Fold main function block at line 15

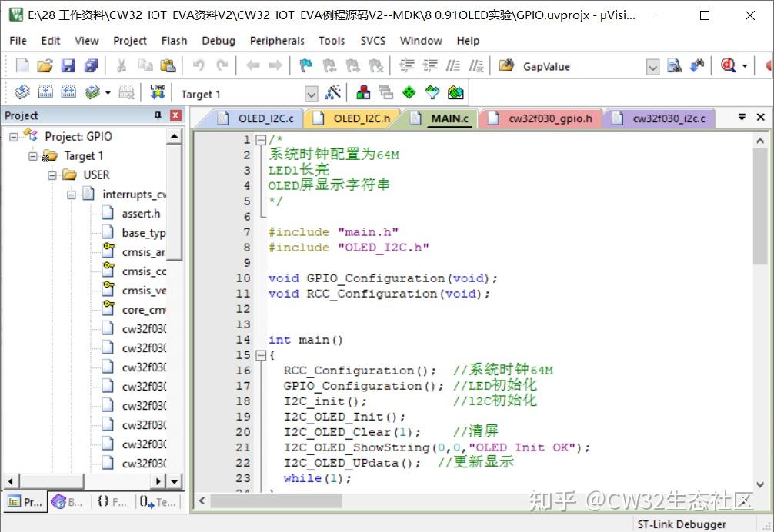(x=261, y=355)
